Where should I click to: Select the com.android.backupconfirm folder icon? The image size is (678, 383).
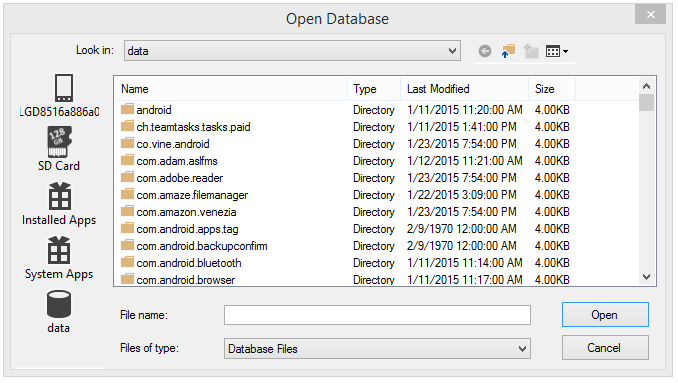click(x=127, y=245)
